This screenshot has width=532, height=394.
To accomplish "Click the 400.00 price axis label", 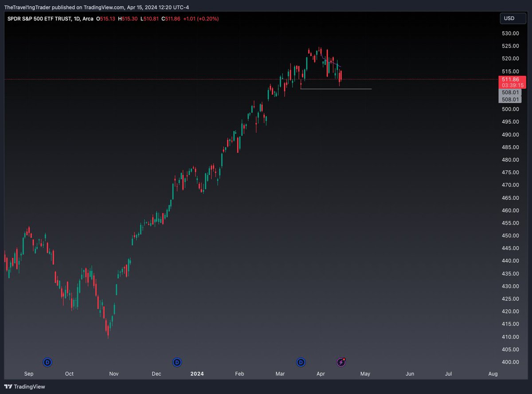I will pos(511,362).
